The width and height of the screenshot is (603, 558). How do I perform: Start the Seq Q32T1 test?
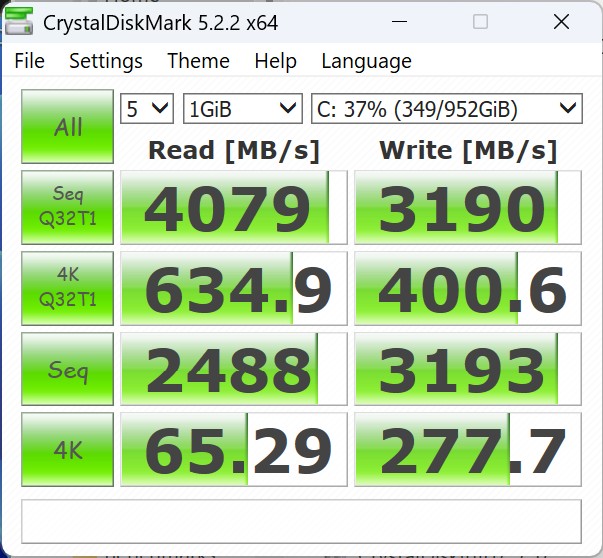pyautogui.click(x=67, y=207)
